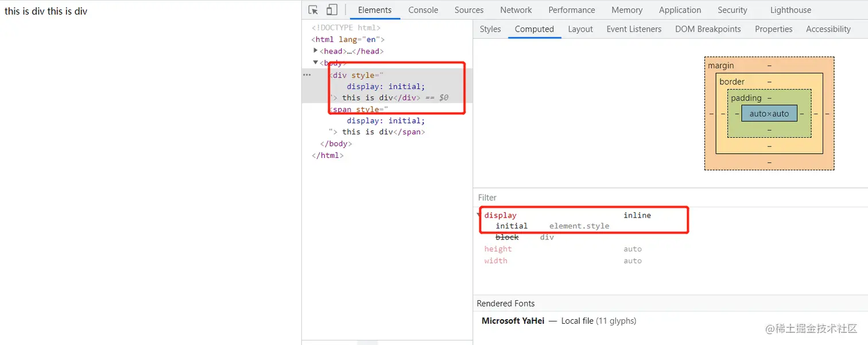
Task: Collapse the display computed property
Action: (x=480, y=215)
